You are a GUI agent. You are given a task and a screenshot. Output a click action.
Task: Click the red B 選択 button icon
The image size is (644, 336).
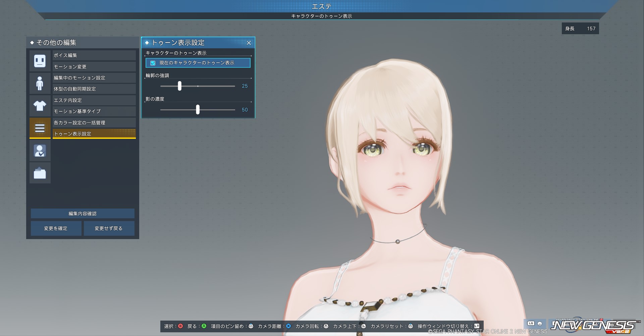pyautogui.click(x=180, y=326)
